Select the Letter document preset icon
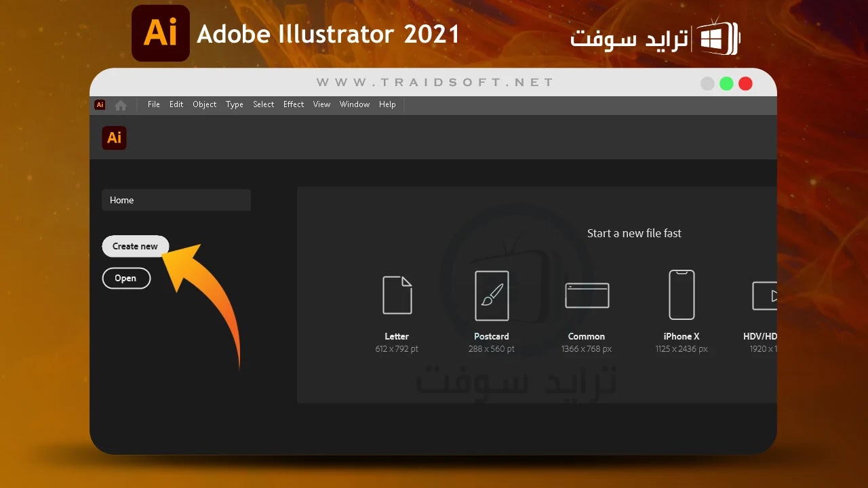This screenshot has height=488, width=868. pos(397,295)
